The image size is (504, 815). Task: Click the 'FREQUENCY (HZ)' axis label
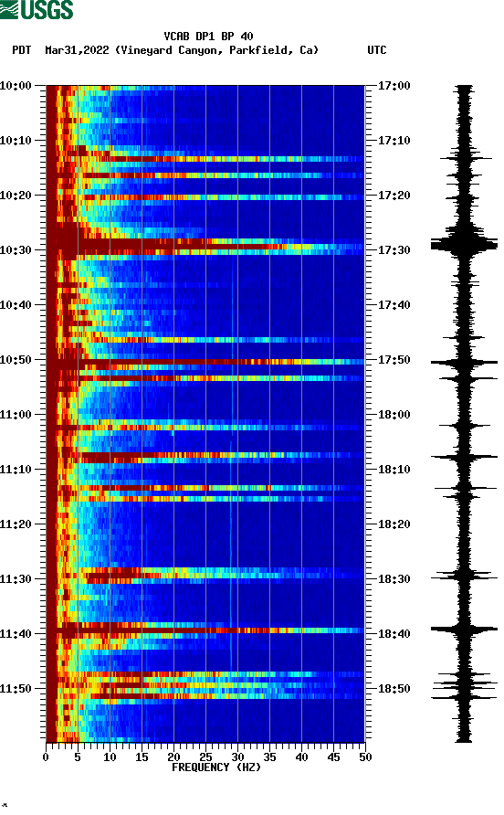click(216, 767)
